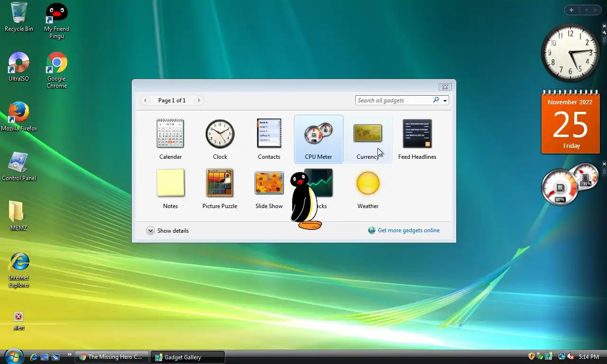Viewport: 607px width, 364px height.
Task: Open the search options dropdown arrow
Action: pyautogui.click(x=445, y=100)
